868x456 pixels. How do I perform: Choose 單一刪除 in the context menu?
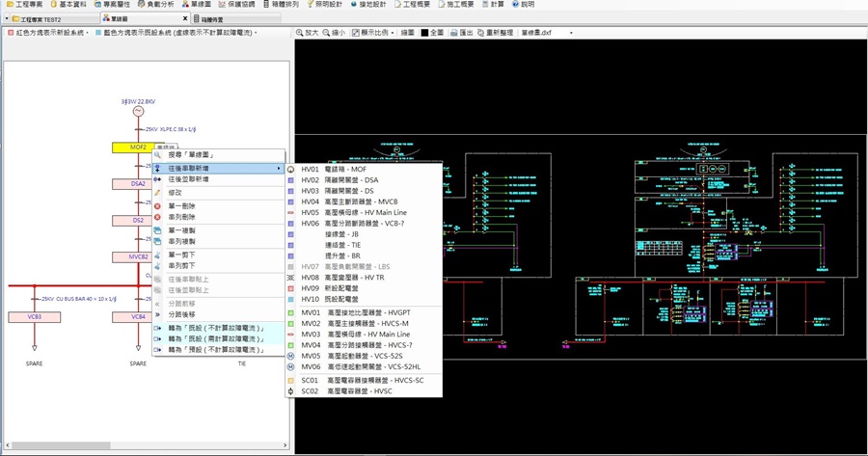point(219,206)
